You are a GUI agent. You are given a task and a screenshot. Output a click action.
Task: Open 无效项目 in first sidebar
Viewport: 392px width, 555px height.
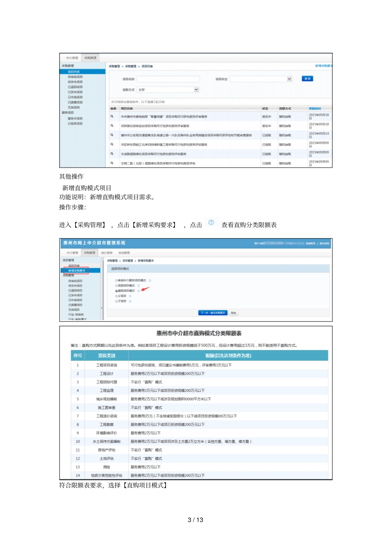coord(74,107)
